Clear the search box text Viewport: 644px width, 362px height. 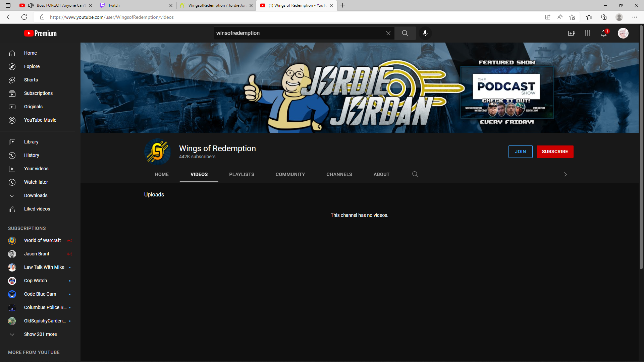(388, 33)
